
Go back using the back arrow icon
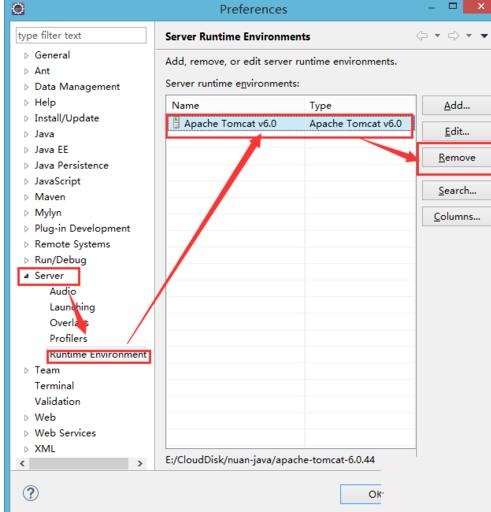[x=422, y=35]
